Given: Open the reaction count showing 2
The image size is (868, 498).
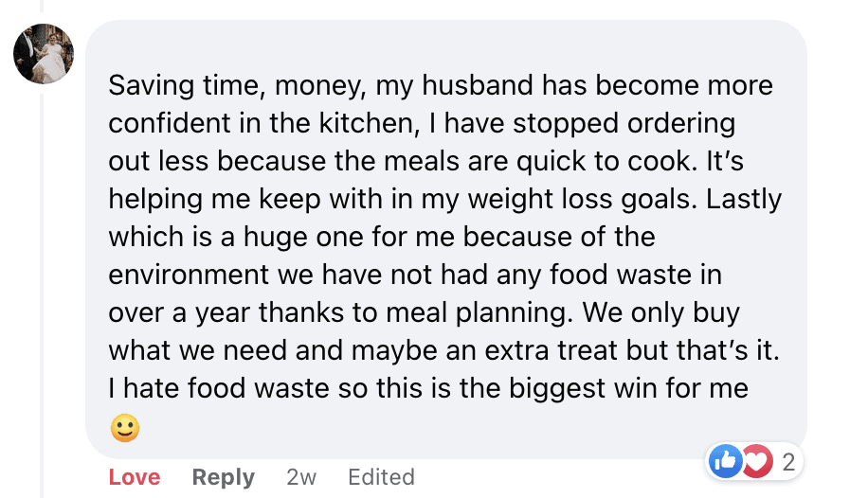Looking at the screenshot, I should tap(787, 463).
